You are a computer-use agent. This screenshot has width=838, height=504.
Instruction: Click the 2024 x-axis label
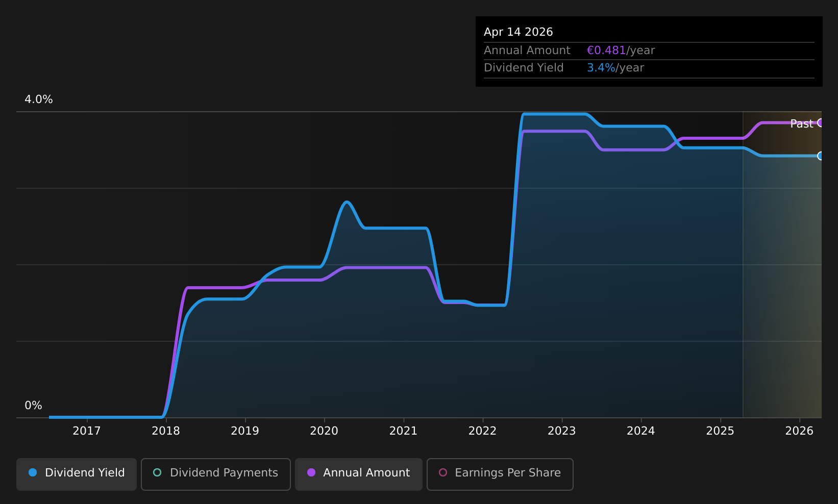[x=640, y=431]
